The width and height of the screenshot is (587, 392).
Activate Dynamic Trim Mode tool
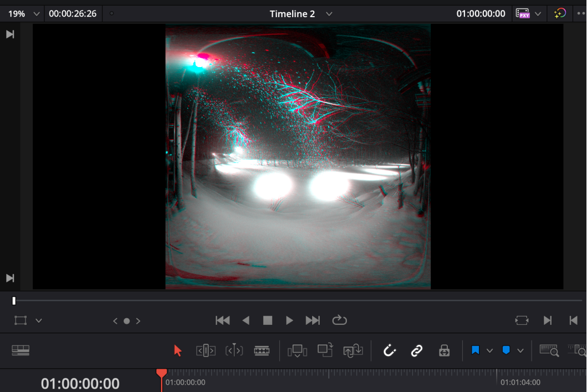pos(234,350)
